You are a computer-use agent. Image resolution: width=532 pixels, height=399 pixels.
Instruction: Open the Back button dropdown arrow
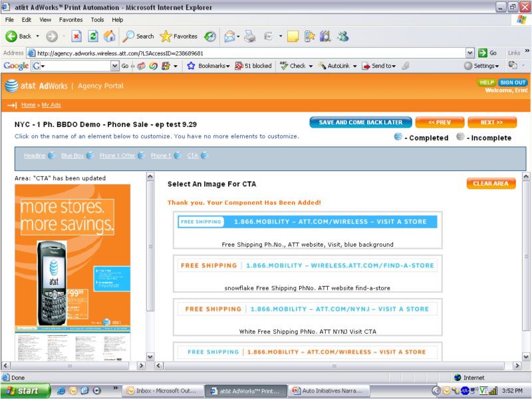[x=38, y=37]
